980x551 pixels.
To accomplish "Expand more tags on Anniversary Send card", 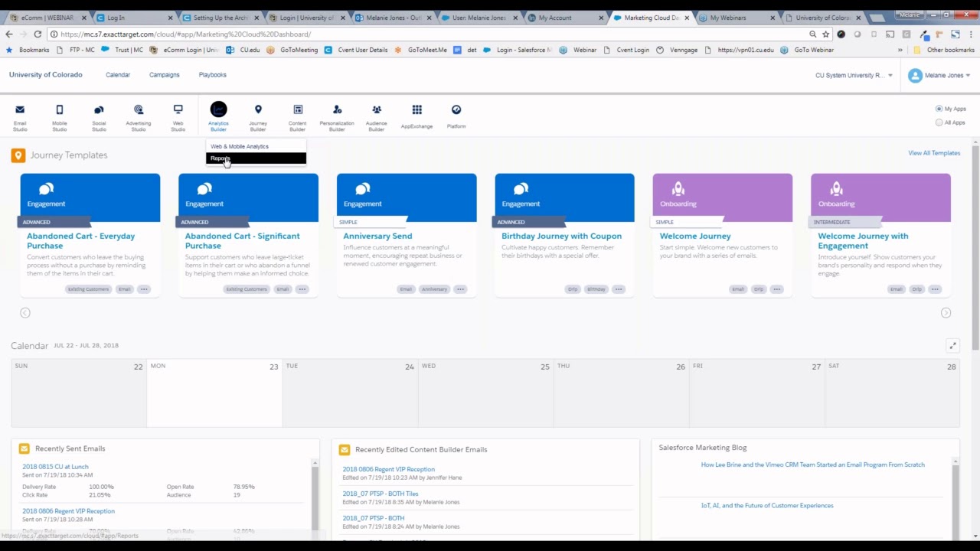I will coord(460,289).
